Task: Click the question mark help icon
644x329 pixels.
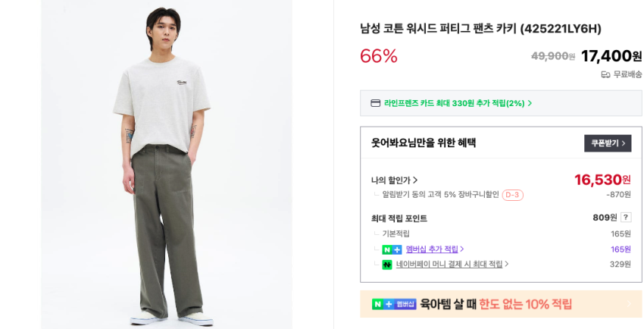Action: pos(626,218)
